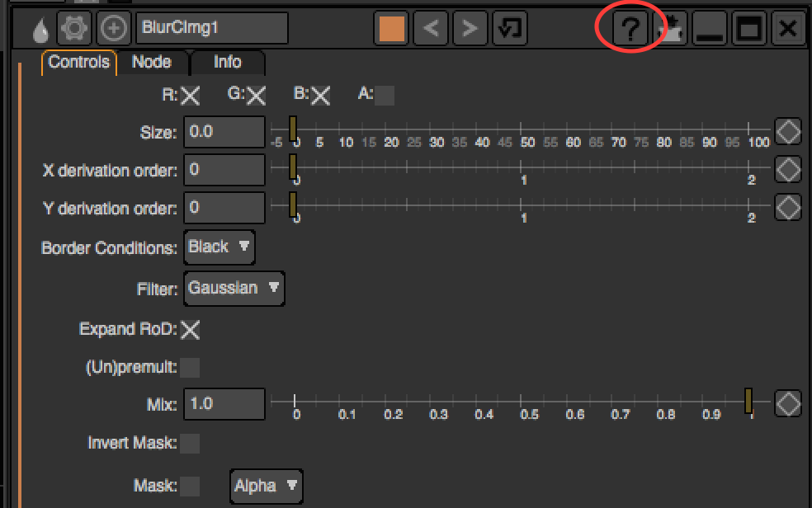Viewport: 812px width, 508px height.
Task: Click the orange node color swatch
Action: click(392, 29)
